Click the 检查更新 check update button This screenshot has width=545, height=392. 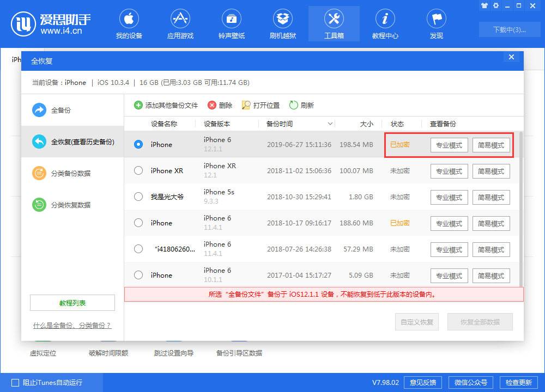tap(519, 383)
